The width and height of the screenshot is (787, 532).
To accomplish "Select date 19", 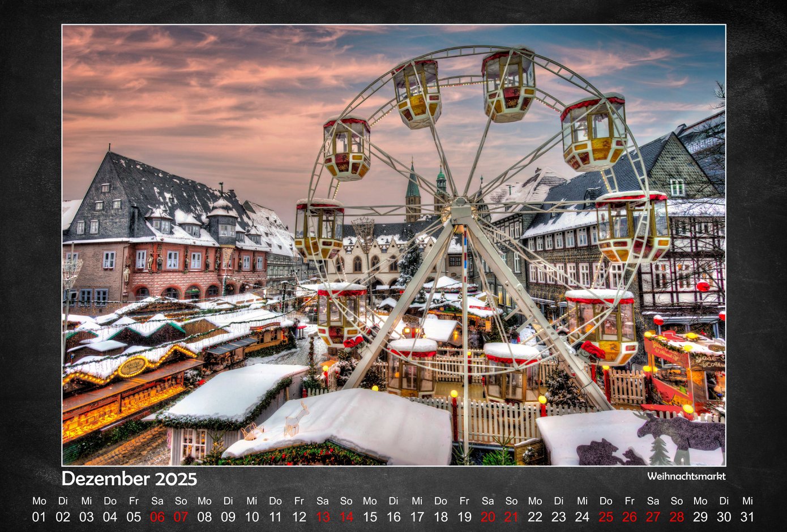I will pyautogui.click(x=464, y=517).
